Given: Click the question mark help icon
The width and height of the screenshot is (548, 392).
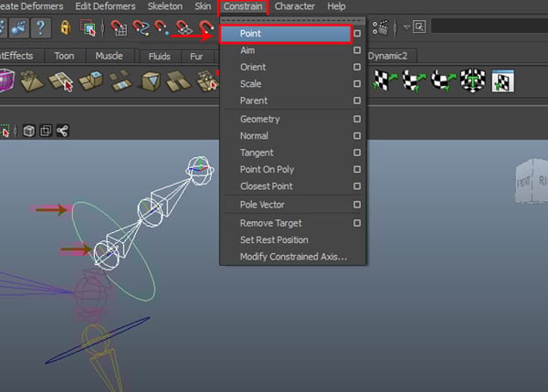Looking at the screenshot, I should pos(41,27).
